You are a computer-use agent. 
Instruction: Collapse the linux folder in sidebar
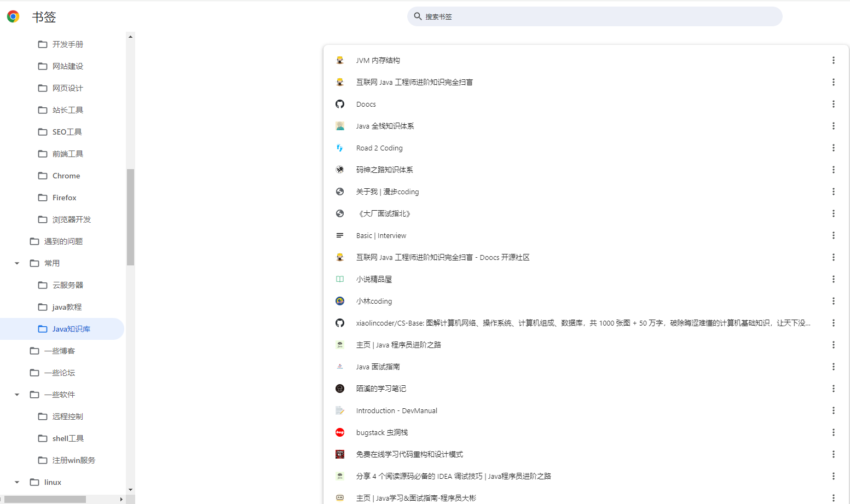click(x=16, y=482)
